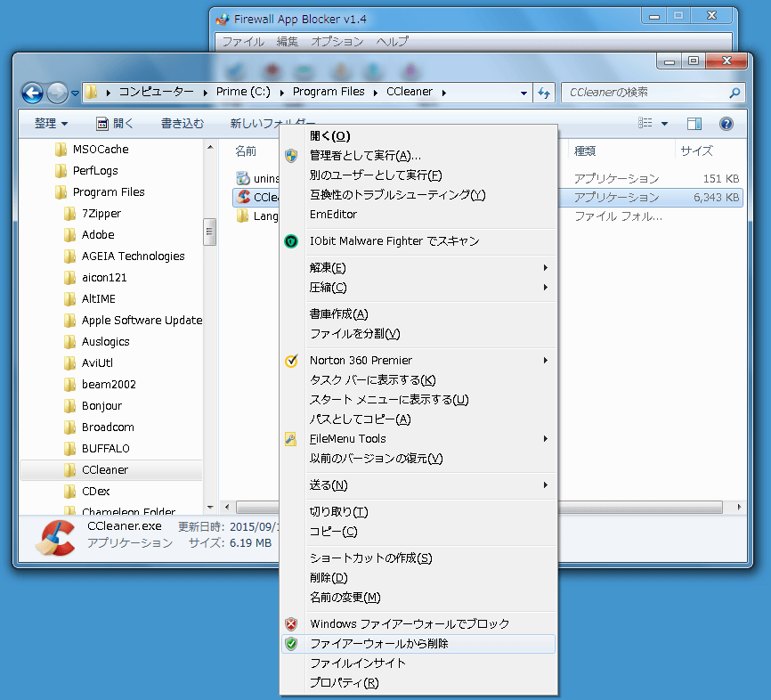Select AltIME folder in tree
Viewport: 771px width, 700px height.
click(x=98, y=298)
